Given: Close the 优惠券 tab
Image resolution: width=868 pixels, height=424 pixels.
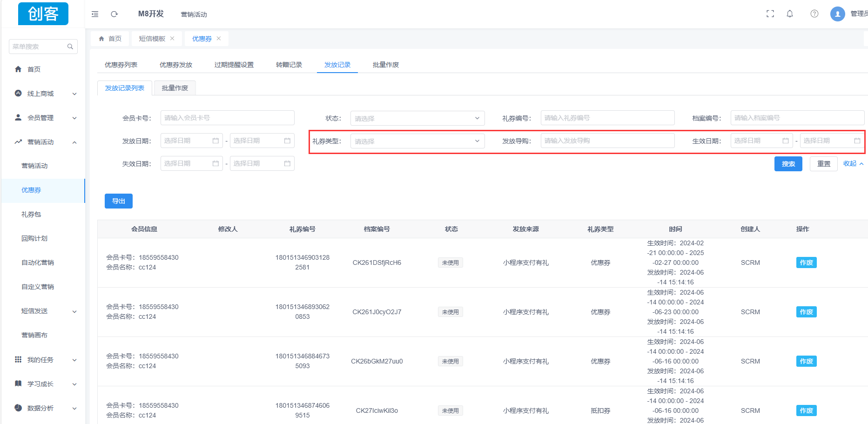Looking at the screenshot, I should pos(219,39).
